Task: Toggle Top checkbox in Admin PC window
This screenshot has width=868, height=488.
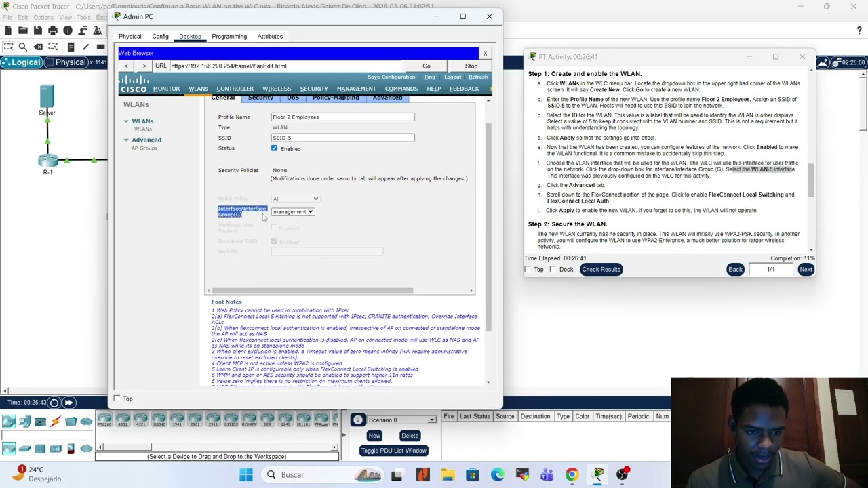Action: (117, 399)
